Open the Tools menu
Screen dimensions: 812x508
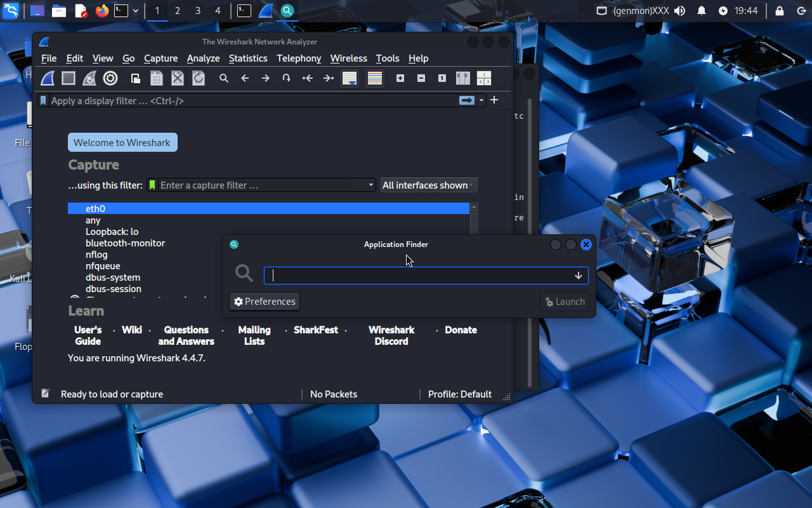coord(388,58)
